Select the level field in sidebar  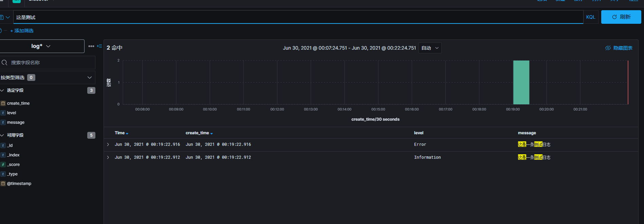pos(12,113)
